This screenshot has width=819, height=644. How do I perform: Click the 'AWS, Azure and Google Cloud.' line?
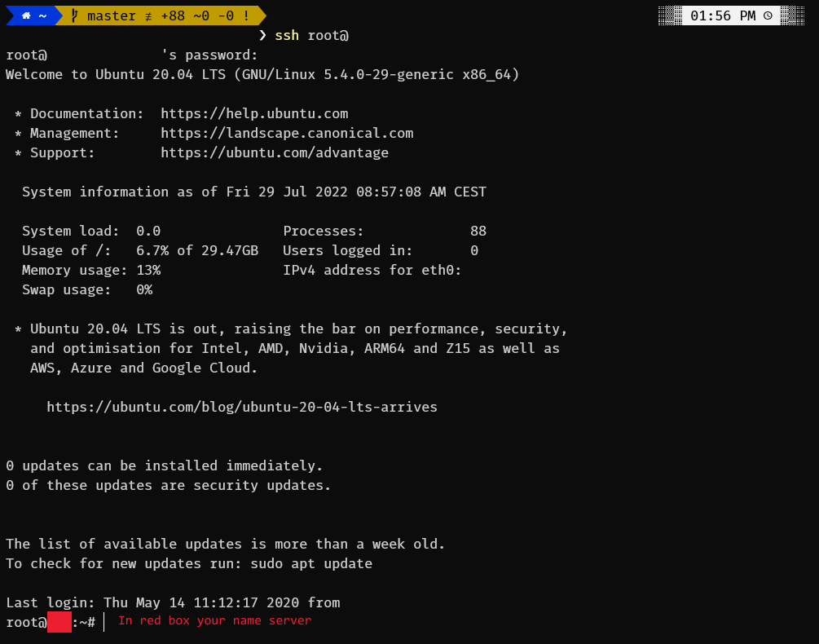point(143,368)
